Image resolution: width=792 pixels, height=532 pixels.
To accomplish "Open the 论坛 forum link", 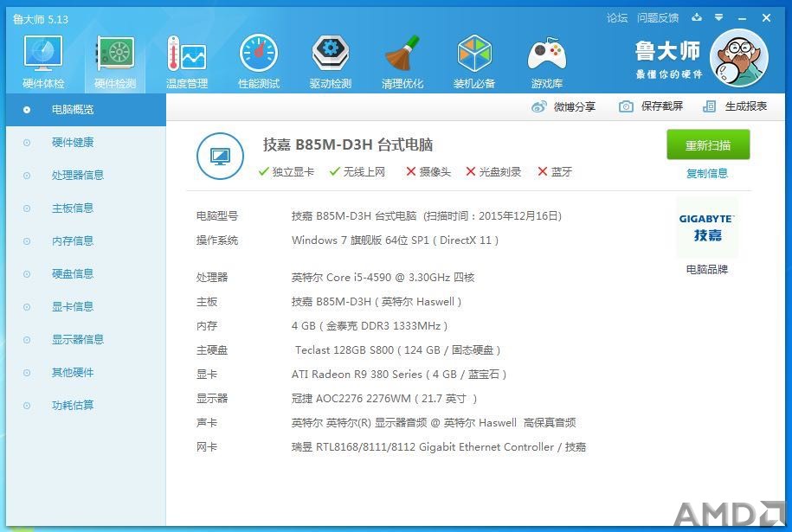I will [617, 18].
